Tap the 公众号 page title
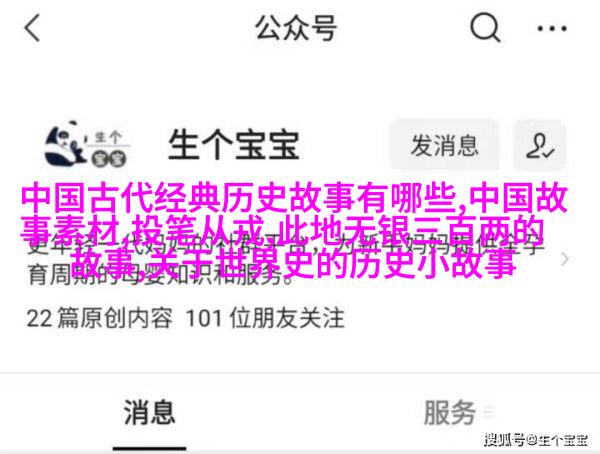This screenshot has width=600, height=454. point(296,28)
